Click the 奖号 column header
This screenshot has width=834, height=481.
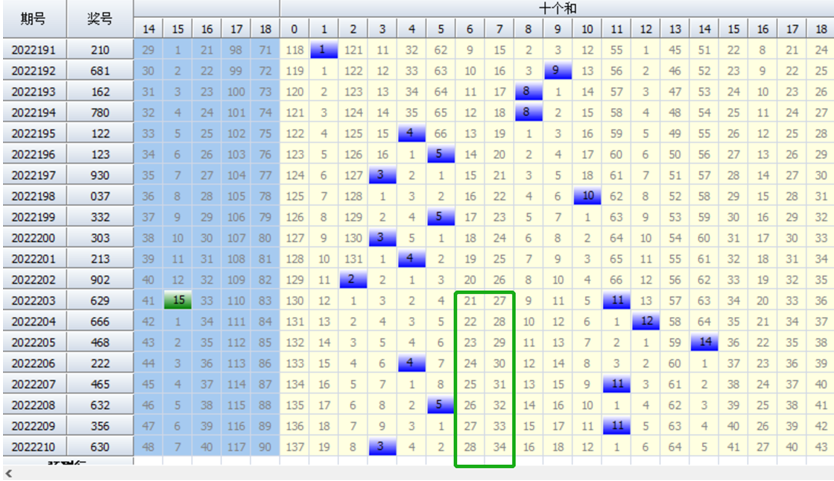tap(99, 18)
